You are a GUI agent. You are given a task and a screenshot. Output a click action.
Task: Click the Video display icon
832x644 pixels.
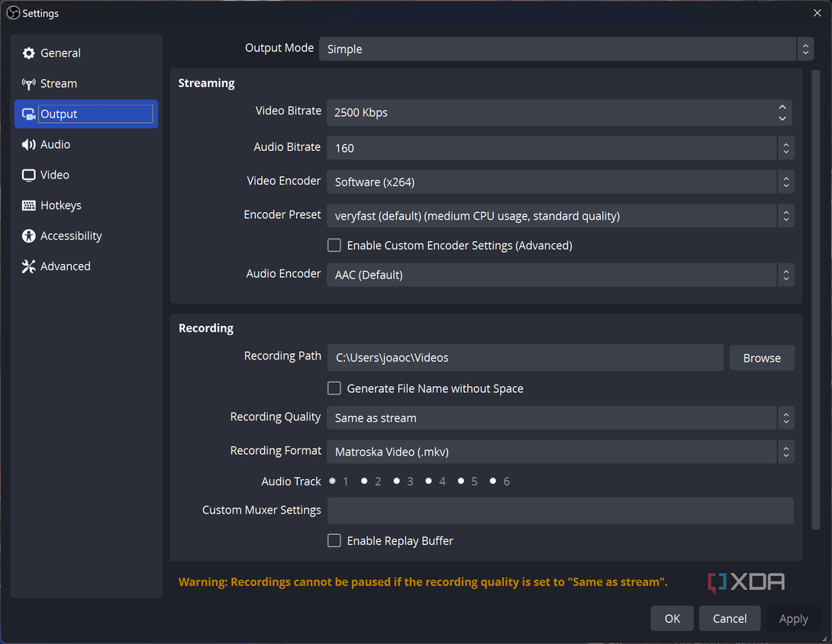(x=29, y=175)
